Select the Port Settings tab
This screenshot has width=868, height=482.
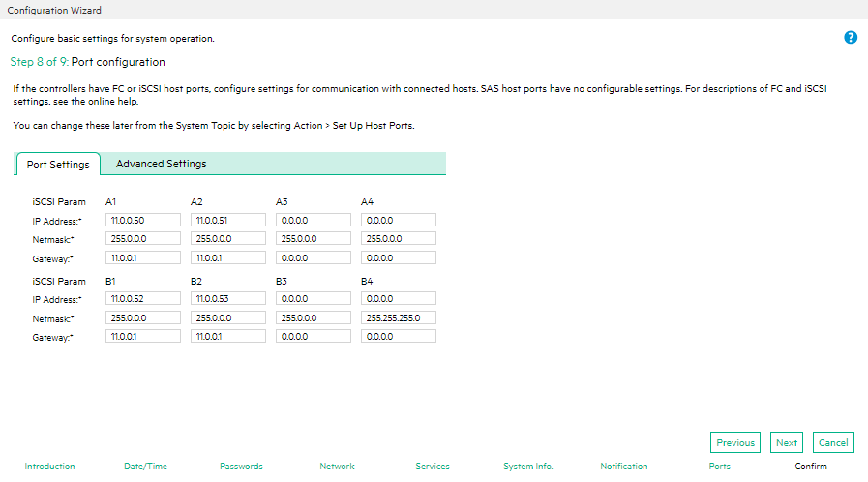pyautogui.click(x=58, y=165)
